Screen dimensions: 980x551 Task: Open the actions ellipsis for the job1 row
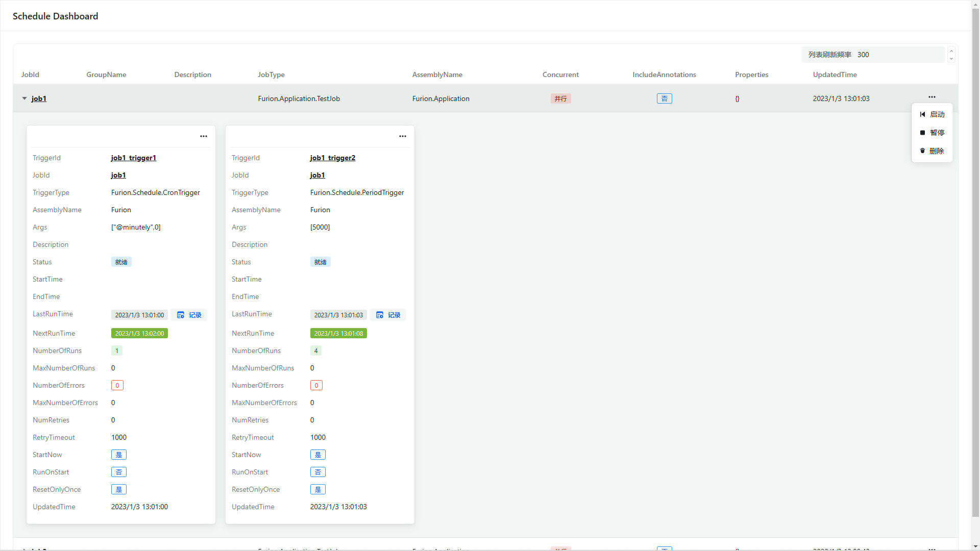coord(932,97)
